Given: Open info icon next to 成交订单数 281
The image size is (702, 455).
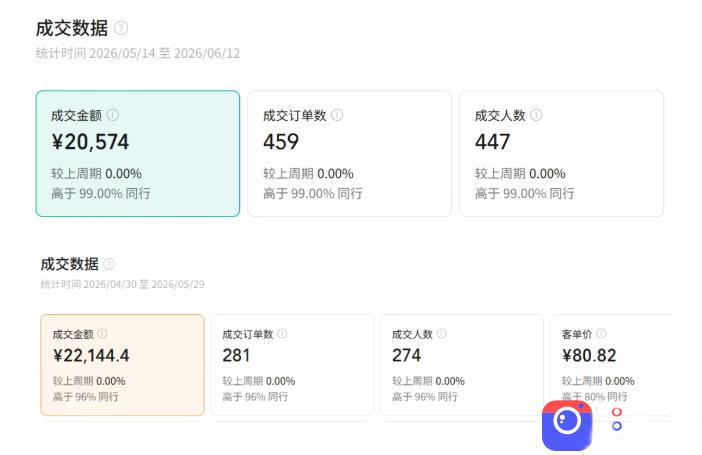Looking at the screenshot, I should coord(283,333).
